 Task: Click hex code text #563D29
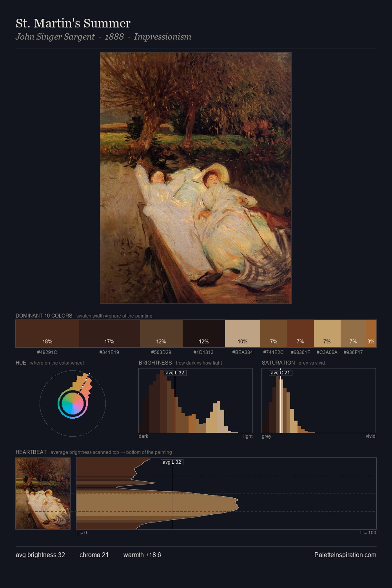click(161, 352)
